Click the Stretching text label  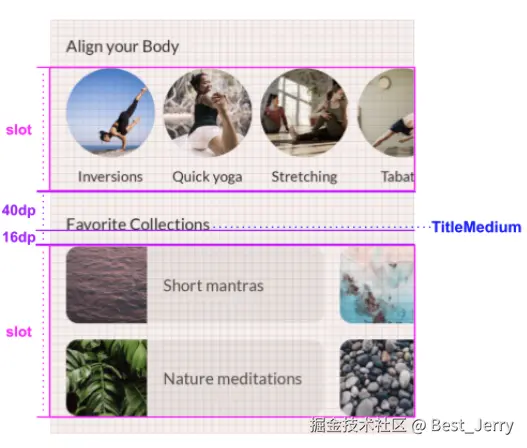pos(304,177)
